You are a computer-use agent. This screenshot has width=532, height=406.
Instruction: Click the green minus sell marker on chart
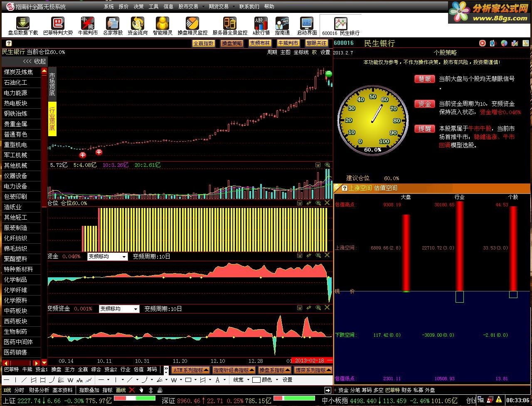click(329, 74)
